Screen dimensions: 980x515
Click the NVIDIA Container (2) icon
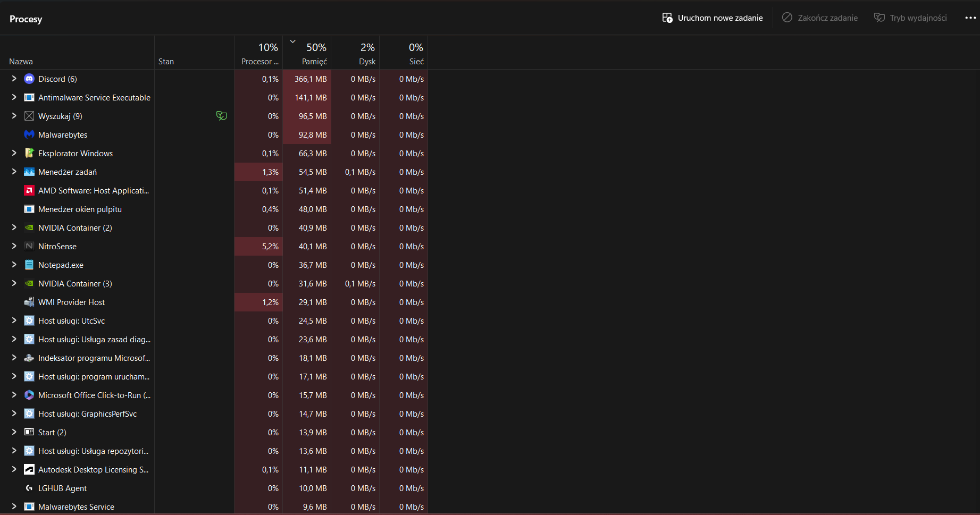coord(29,227)
